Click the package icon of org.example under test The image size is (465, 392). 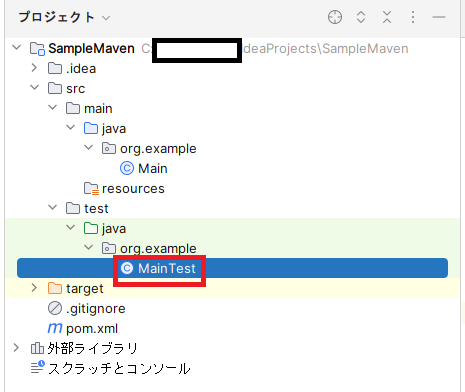(109, 248)
